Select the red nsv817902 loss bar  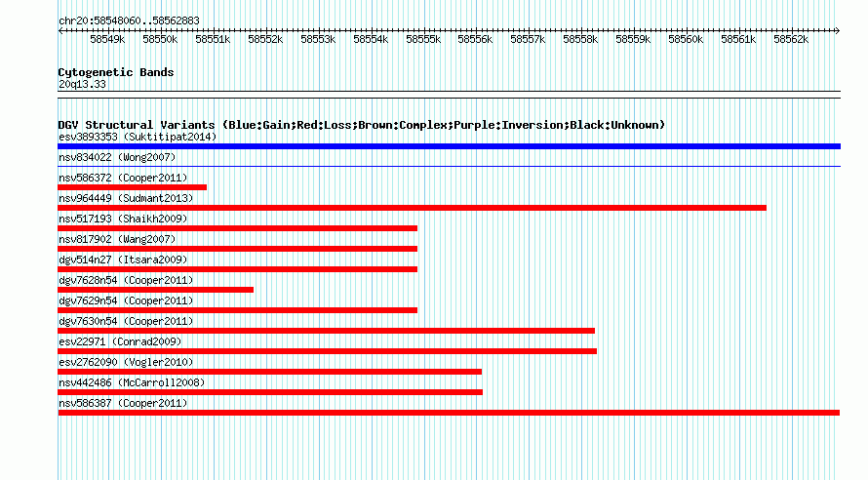pos(238,249)
